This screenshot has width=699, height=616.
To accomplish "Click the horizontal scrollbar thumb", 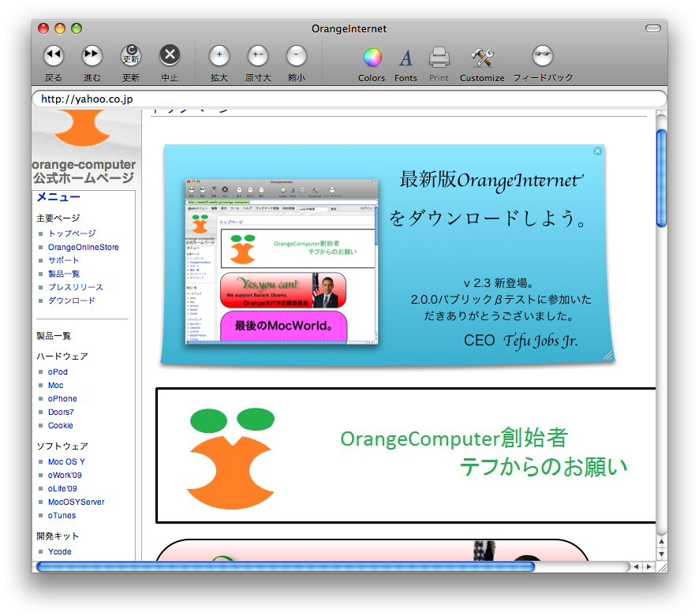I will pyautogui.click(x=286, y=566).
